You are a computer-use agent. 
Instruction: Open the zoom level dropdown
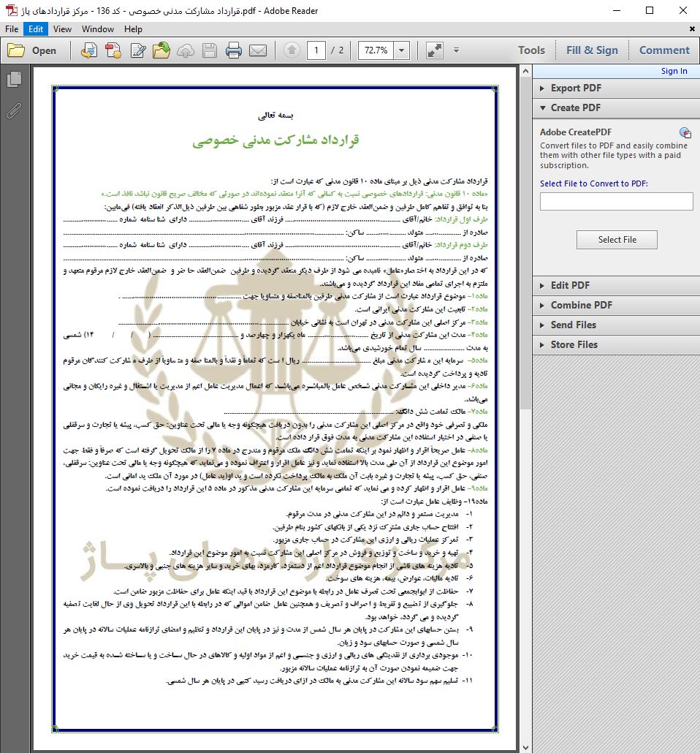coord(401,50)
